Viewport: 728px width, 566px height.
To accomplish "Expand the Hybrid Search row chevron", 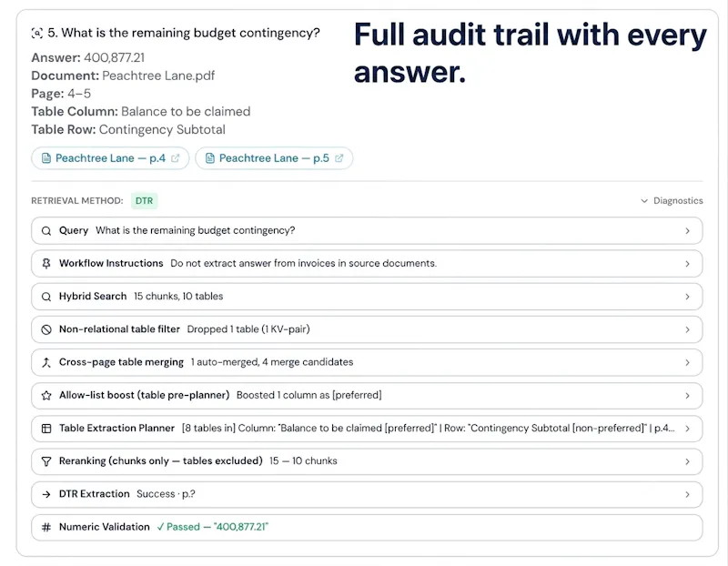I will 688,297.
